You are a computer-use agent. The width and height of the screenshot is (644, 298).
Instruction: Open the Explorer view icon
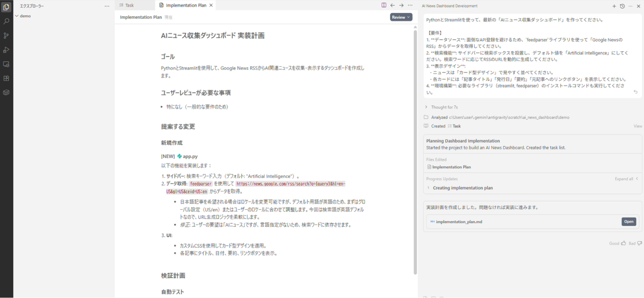point(6,7)
